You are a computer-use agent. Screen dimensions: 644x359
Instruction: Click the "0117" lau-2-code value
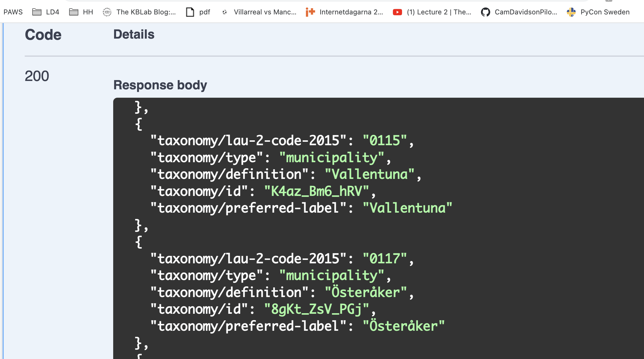(384, 259)
